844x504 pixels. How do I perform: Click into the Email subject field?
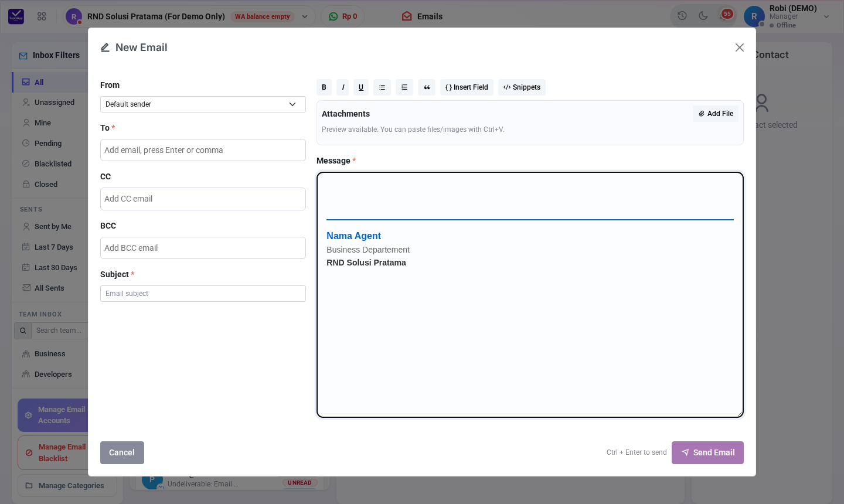(x=203, y=294)
